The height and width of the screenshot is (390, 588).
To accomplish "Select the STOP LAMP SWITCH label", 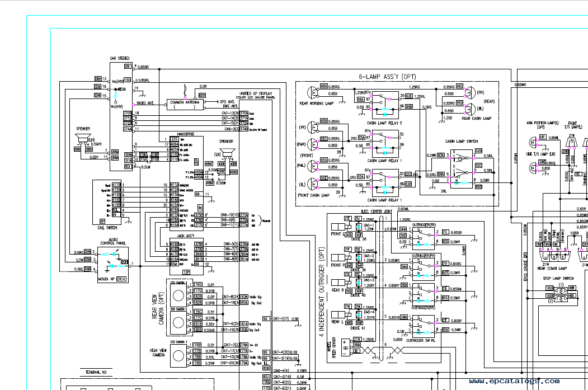I will [x=558, y=279].
